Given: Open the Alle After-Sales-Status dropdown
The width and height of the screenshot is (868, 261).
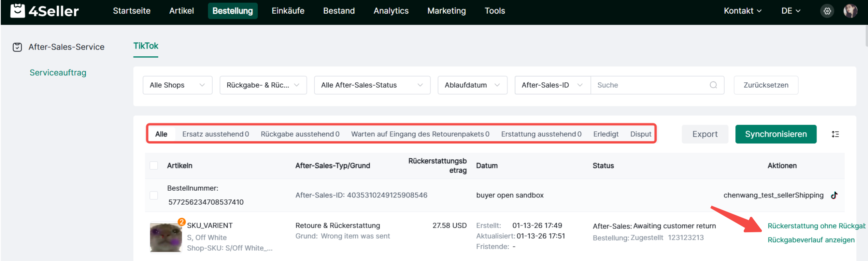Looking at the screenshot, I should pos(372,85).
